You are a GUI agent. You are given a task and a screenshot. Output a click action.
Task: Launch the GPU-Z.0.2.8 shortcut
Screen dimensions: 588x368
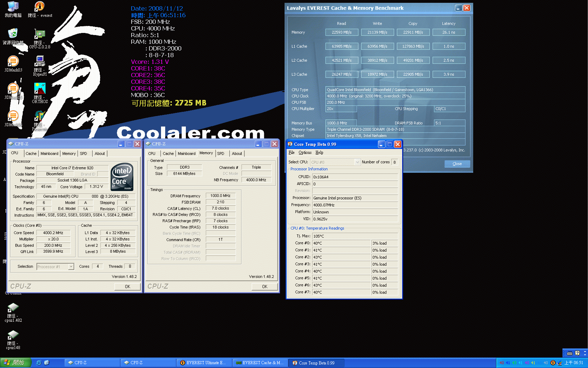40,39
